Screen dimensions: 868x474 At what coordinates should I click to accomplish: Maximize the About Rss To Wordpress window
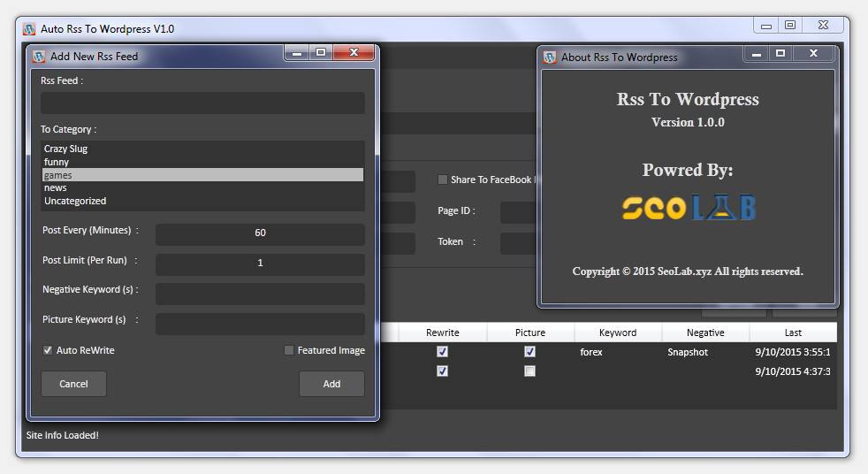(780, 54)
